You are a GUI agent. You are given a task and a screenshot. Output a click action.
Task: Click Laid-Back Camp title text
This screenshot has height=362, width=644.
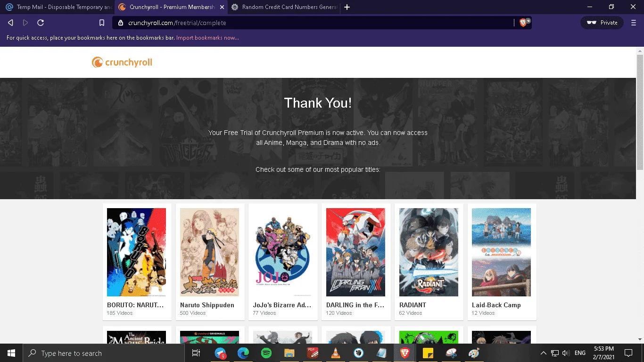click(x=496, y=305)
